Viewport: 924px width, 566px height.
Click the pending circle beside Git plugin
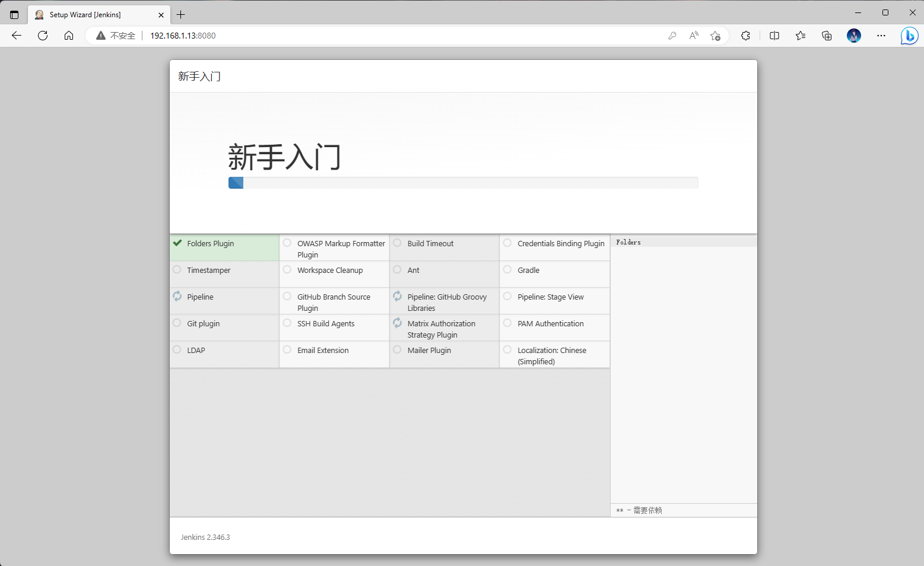pos(177,323)
